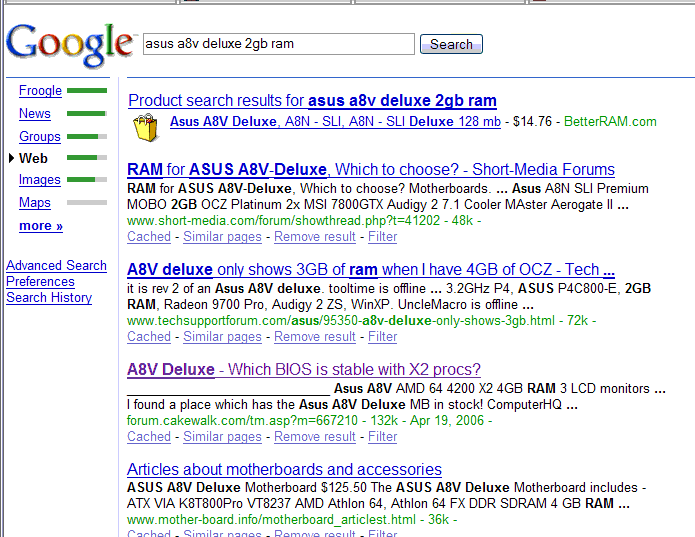This screenshot has width=695, height=537.
Task: Click the shopping bag product icon
Action: pos(146,128)
